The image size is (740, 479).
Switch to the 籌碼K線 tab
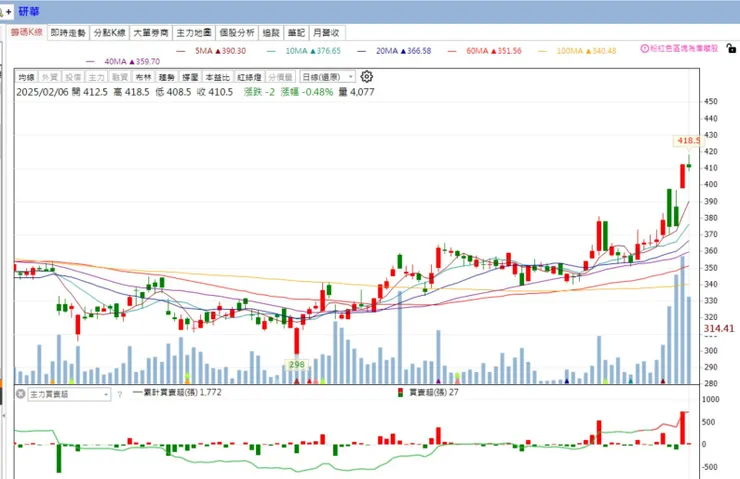click(x=26, y=33)
